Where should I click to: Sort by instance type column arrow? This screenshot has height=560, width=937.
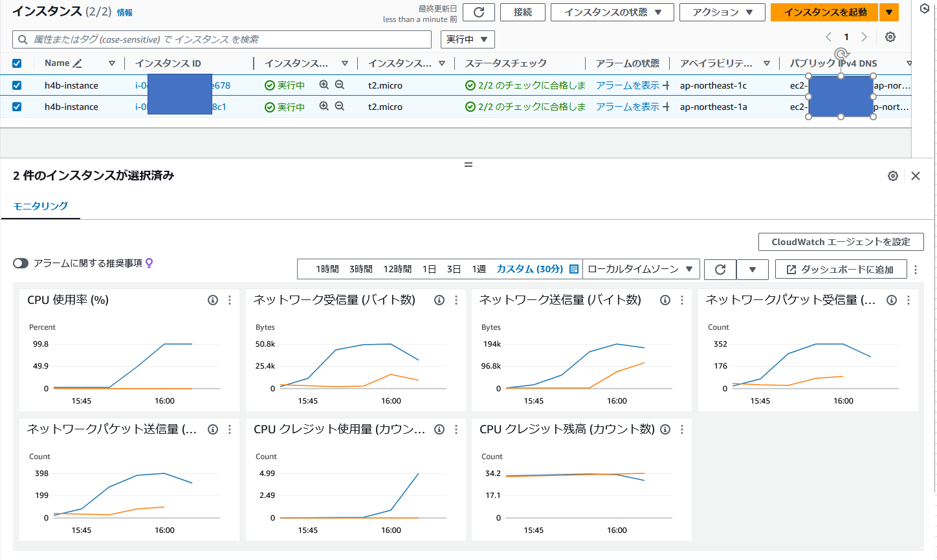(x=442, y=63)
